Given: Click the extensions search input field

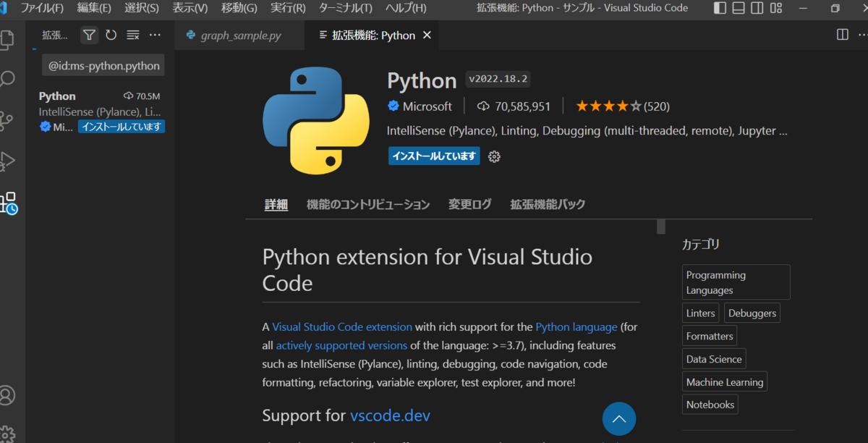Looking at the screenshot, I should [103, 66].
